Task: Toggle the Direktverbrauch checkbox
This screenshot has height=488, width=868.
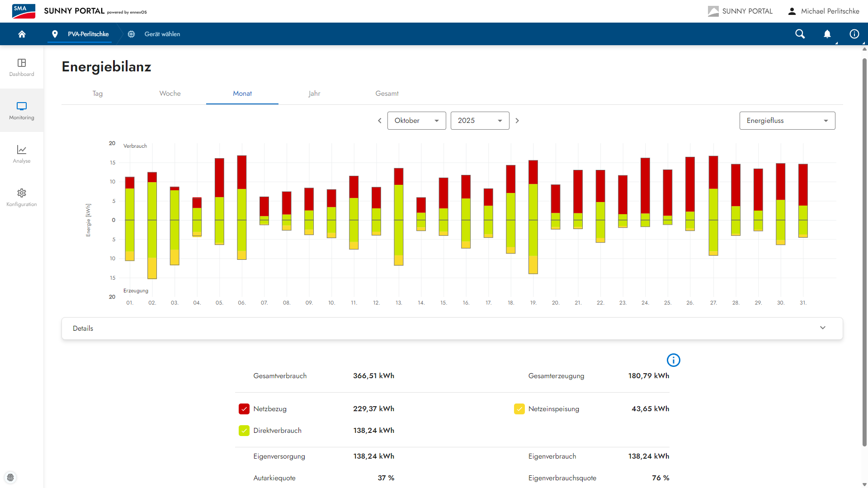Action: pos(244,431)
